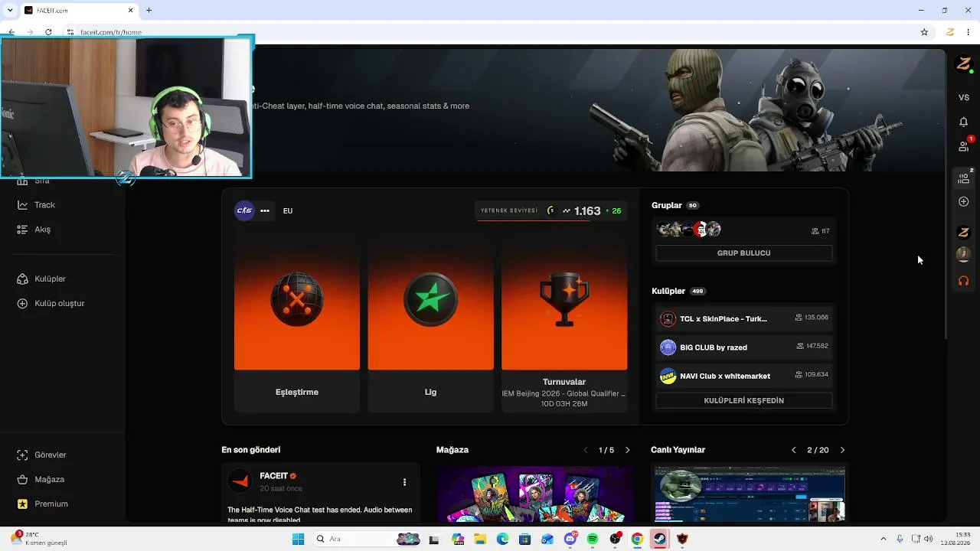
Task: Bookmark this page with the star icon
Action: click(924, 32)
